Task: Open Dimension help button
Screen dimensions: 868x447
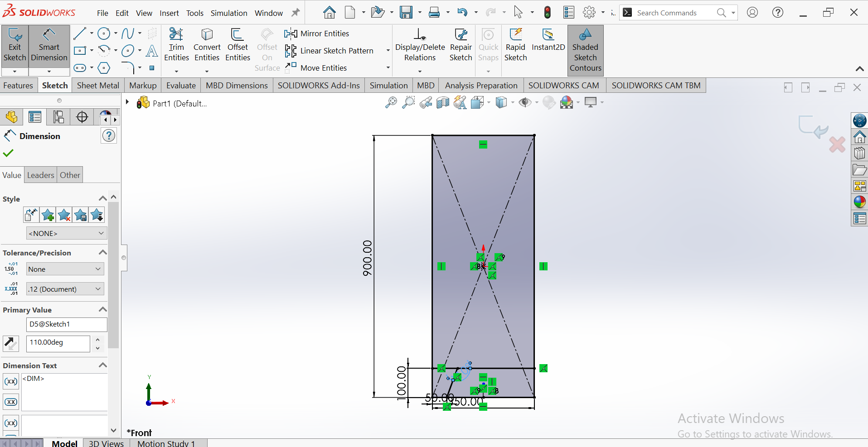Action: (109, 135)
